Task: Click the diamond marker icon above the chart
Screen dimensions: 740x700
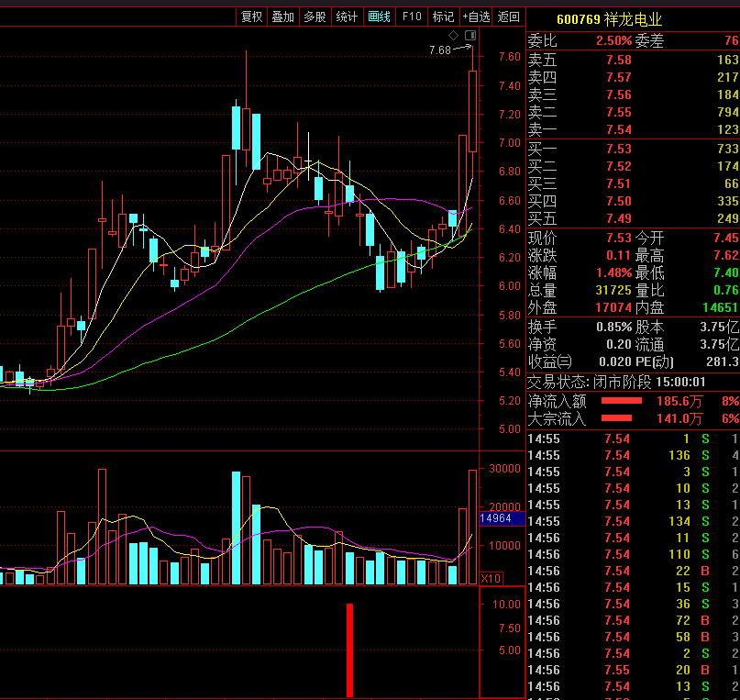Action: 453,35
